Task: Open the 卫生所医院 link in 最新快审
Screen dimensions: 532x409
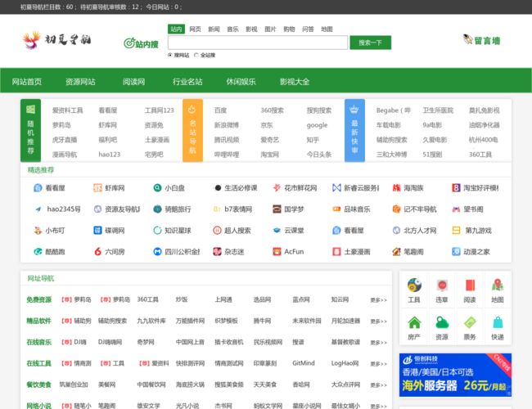Action: point(438,110)
